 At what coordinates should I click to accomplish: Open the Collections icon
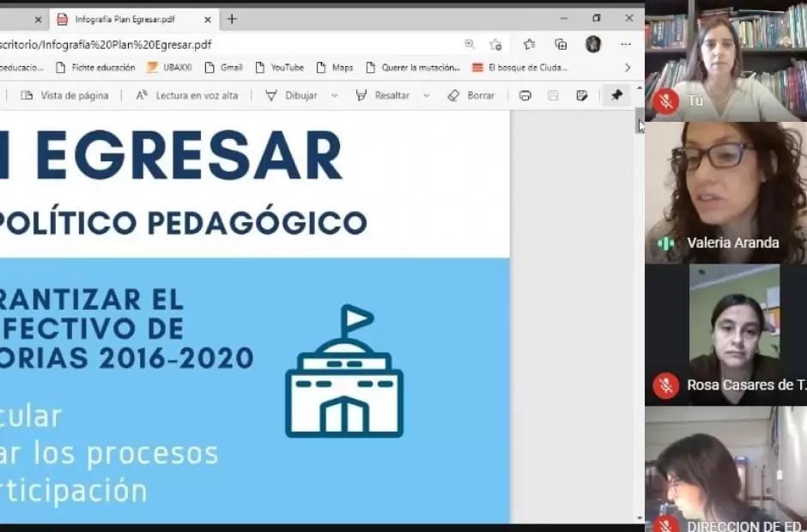(x=561, y=45)
